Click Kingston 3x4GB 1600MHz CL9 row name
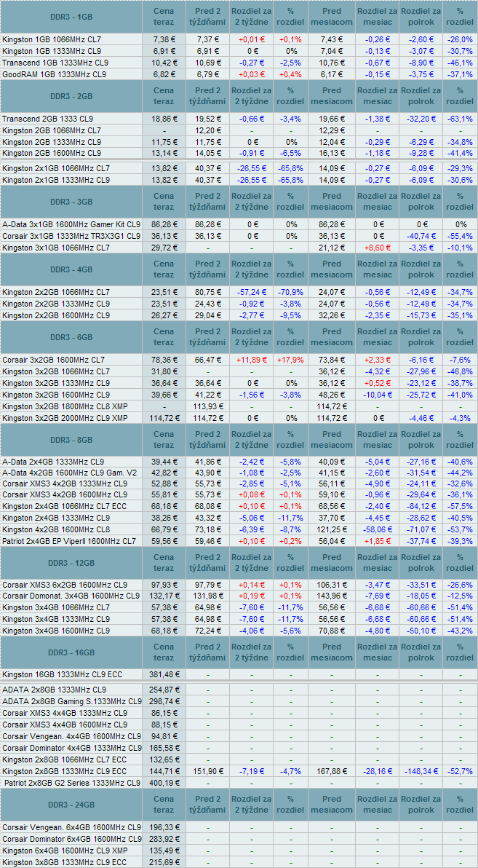The width and height of the screenshot is (478, 868). pos(56,630)
